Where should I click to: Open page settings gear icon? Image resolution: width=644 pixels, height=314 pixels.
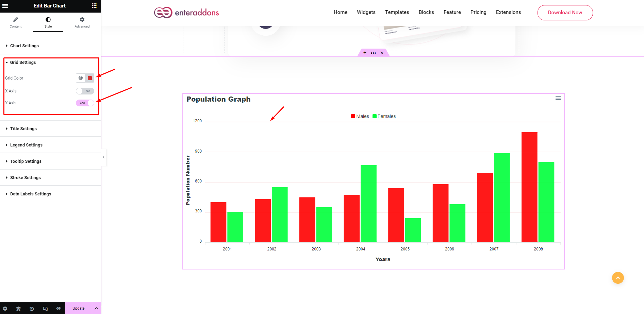tap(5, 309)
